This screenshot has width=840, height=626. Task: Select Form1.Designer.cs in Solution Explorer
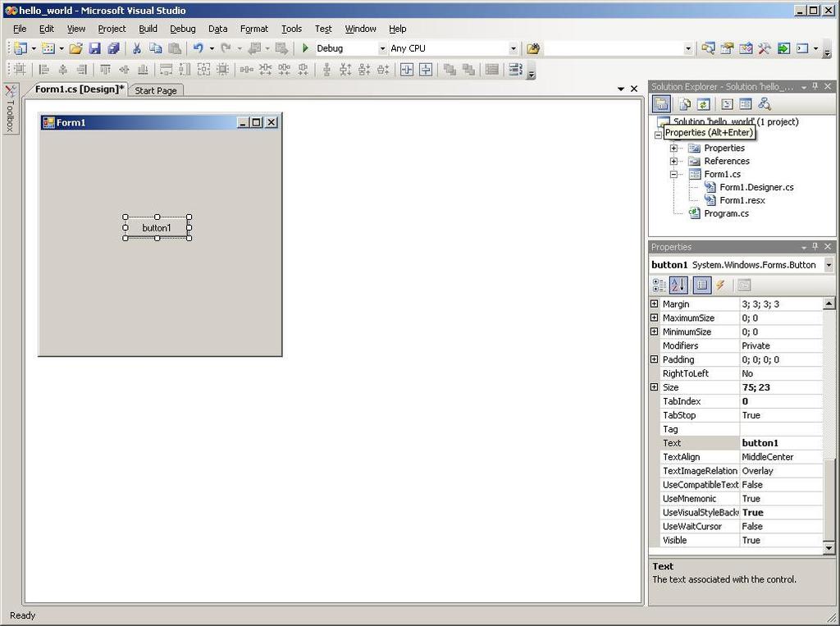tap(756, 187)
